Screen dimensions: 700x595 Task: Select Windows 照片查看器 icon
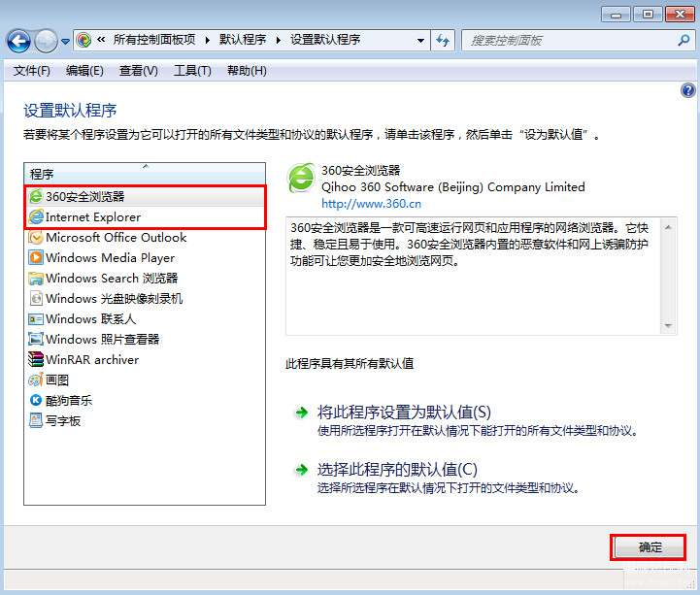[36, 339]
